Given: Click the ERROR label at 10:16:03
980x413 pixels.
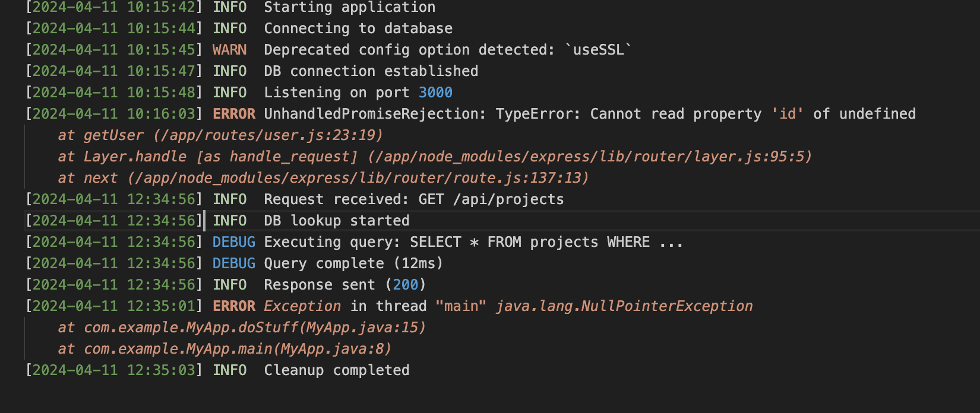Looking at the screenshot, I should pyautogui.click(x=234, y=114).
